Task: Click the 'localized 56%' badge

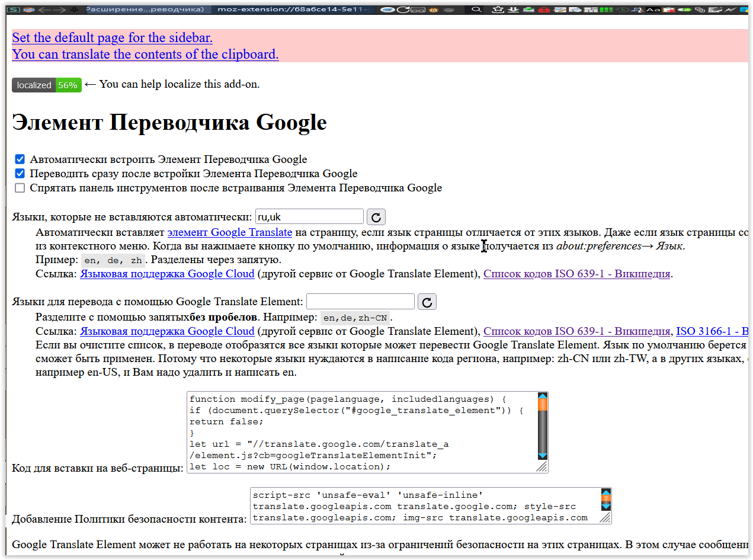Action: [x=47, y=85]
